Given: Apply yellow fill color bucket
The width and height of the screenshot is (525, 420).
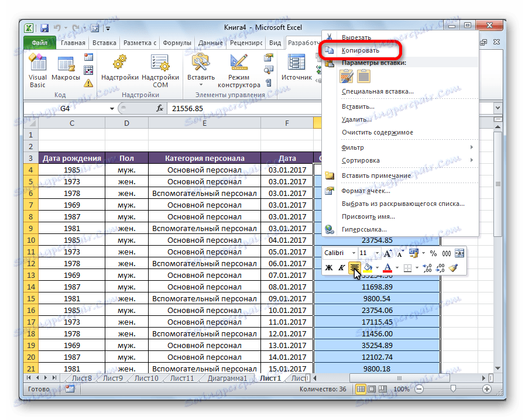Looking at the screenshot, I should [368, 268].
